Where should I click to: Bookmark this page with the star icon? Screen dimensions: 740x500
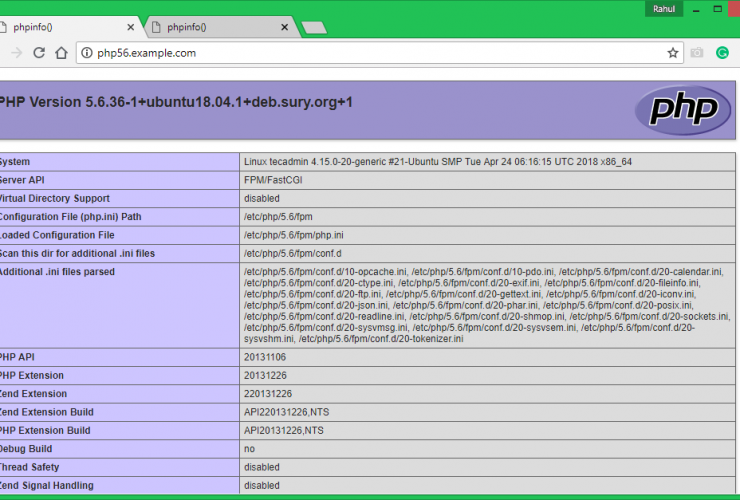[x=673, y=53]
